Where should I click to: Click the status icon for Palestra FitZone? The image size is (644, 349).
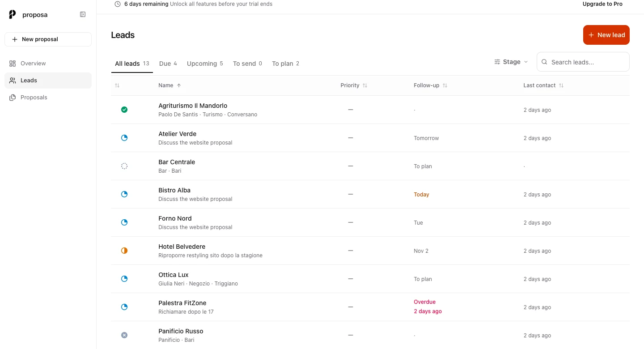coord(124,307)
